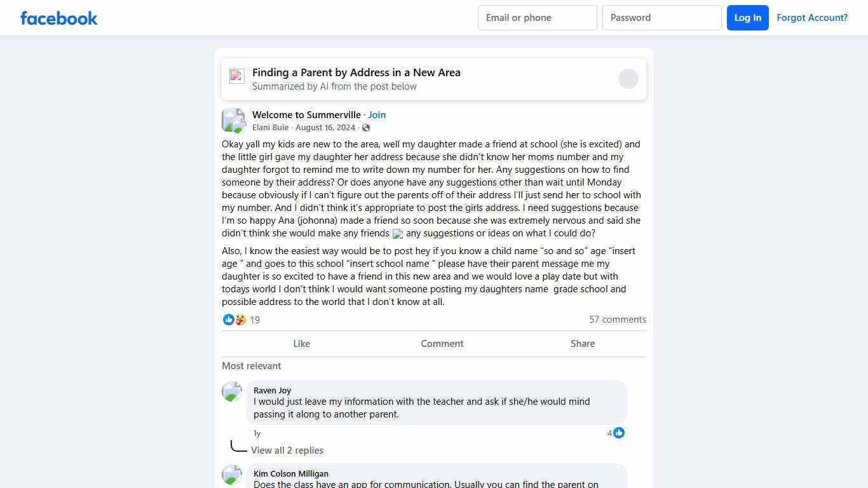The width and height of the screenshot is (868, 488).
Task: Click the Facebook logo
Action: click(59, 18)
